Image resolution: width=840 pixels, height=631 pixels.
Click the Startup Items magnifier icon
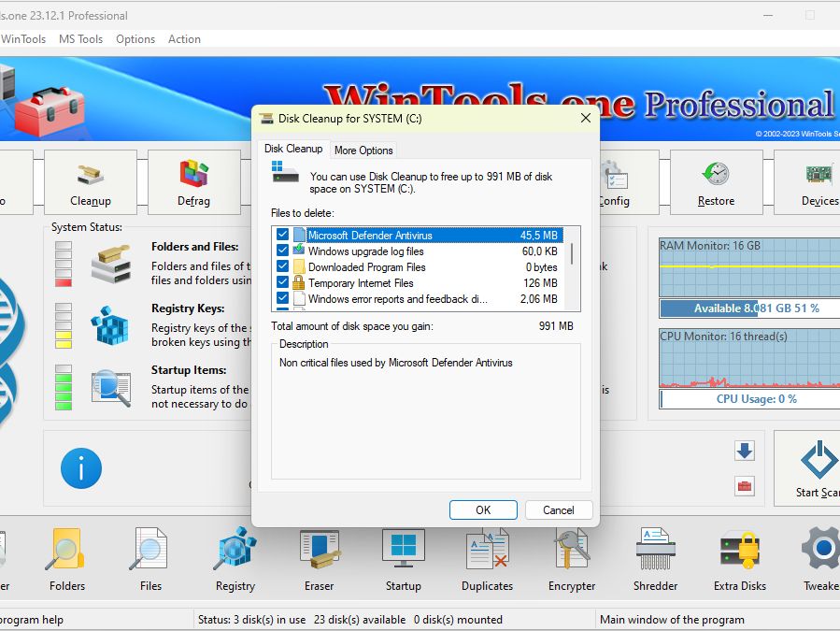[111, 388]
